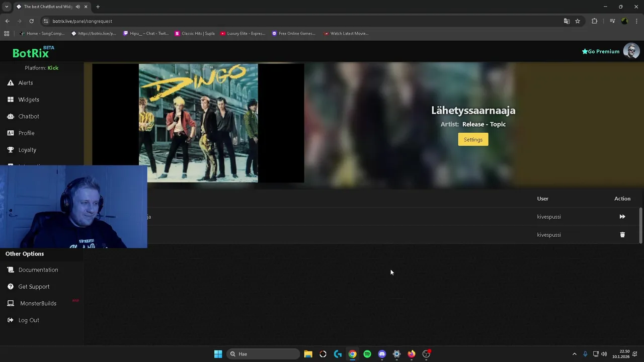Open the Chrome extensions menu
Image resolution: width=644 pixels, height=362 pixels.
[x=594, y=21]
